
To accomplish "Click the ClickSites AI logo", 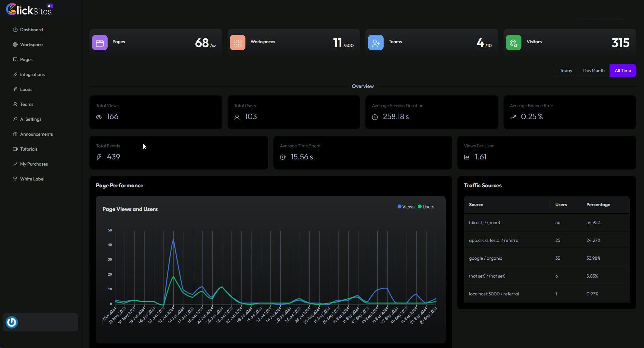I will [x=30, y=9].
